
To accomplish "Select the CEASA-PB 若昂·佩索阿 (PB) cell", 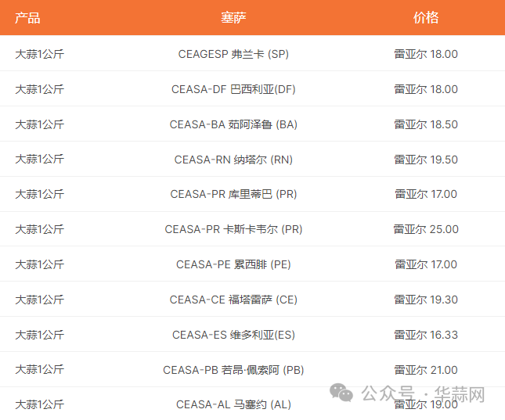I will (233, 370).
